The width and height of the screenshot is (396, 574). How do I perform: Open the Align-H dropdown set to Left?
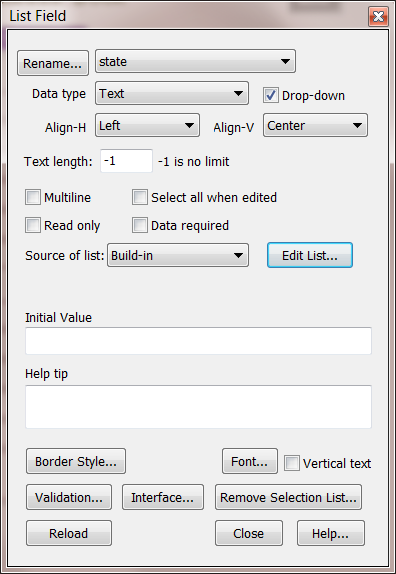click(x=147, y=125)
